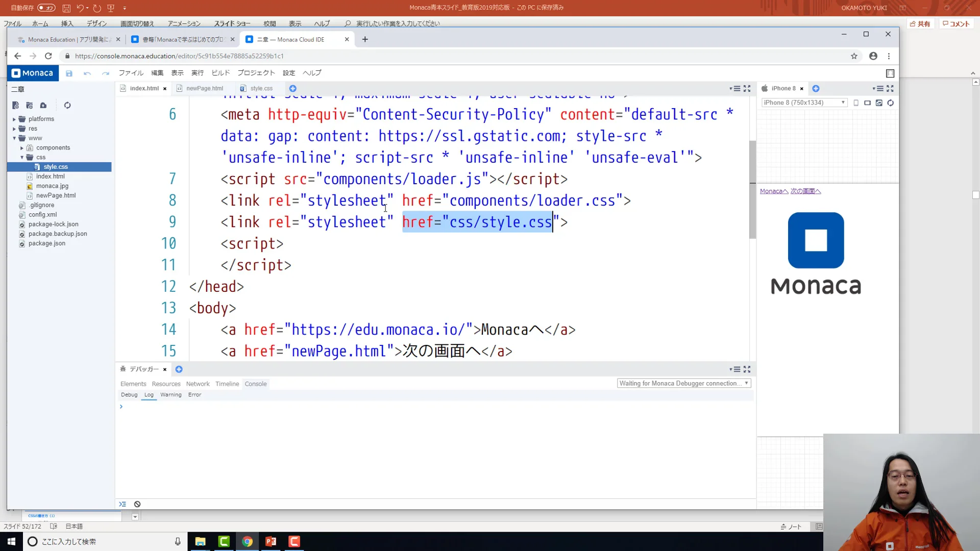Image resolution: width=980 pixels, height=551 pixels.
Task: Add a new previewer tab with plus
Action: pos(816,88)
